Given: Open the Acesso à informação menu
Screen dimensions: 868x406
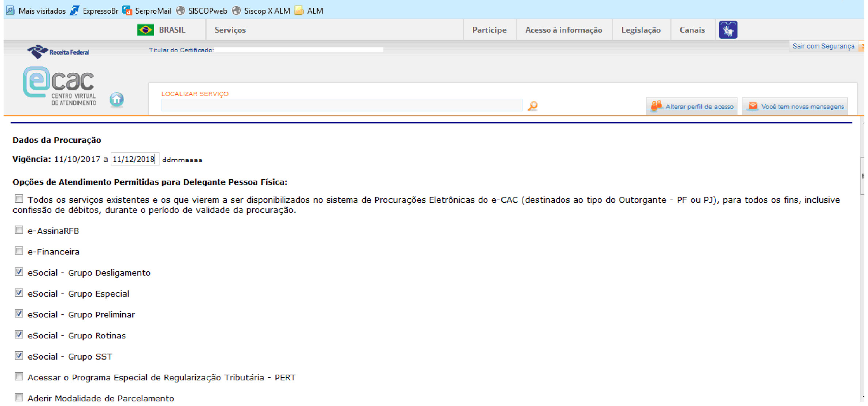Looking at the screenshot, I should pyautogui.click(x=563, y=30).
